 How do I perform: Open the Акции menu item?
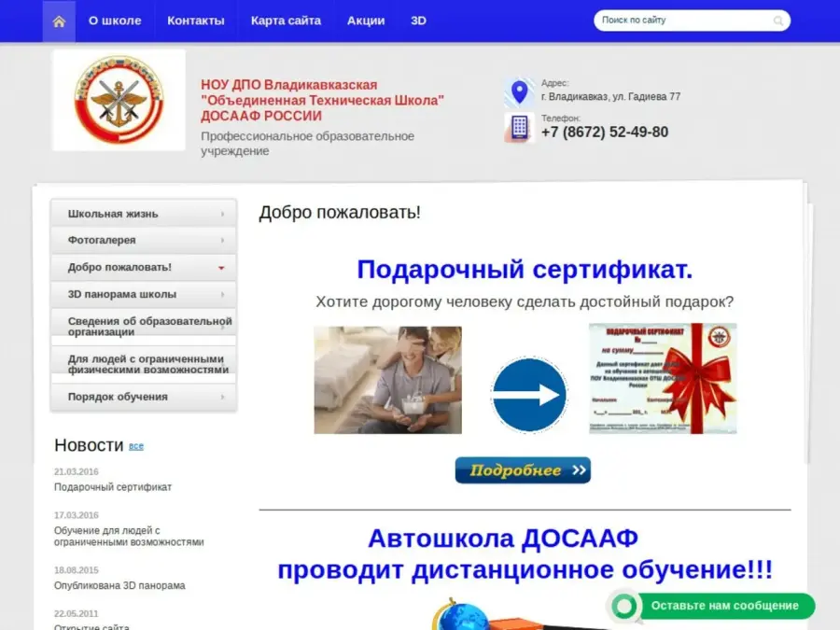[x=366, y=21]
